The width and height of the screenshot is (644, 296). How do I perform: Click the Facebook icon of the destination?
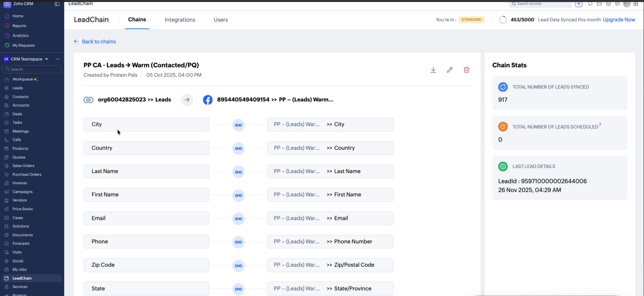click(x=208, y=100)
